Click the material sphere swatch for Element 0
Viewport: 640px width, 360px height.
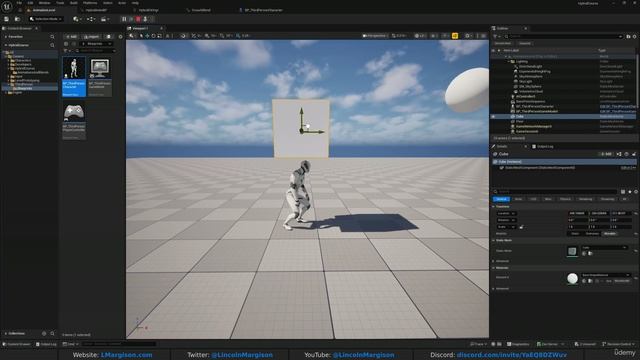coord(572,278)
